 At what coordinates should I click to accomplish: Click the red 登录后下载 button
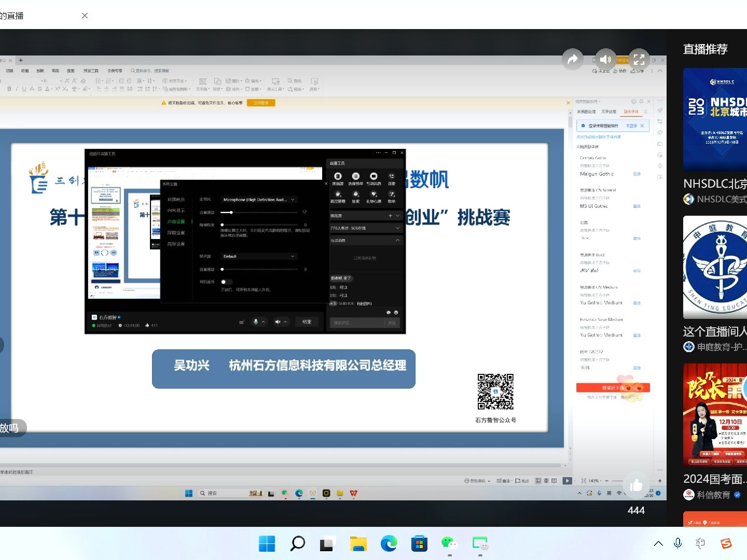(613, 388)
